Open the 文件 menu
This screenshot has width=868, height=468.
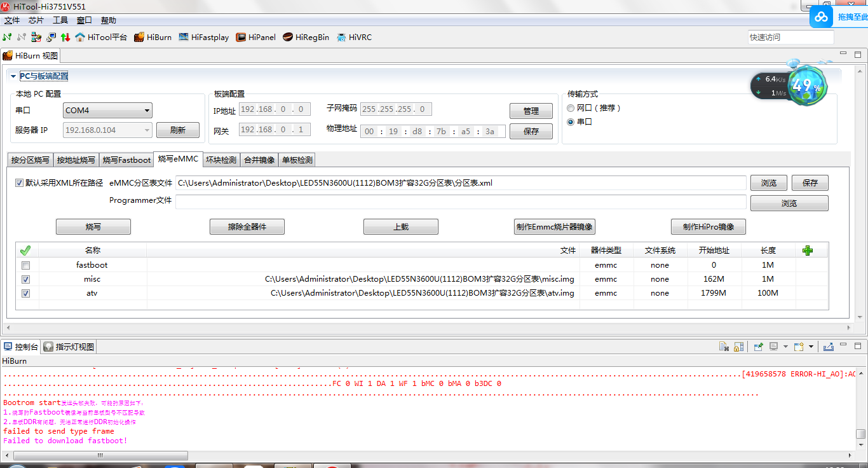12,20
